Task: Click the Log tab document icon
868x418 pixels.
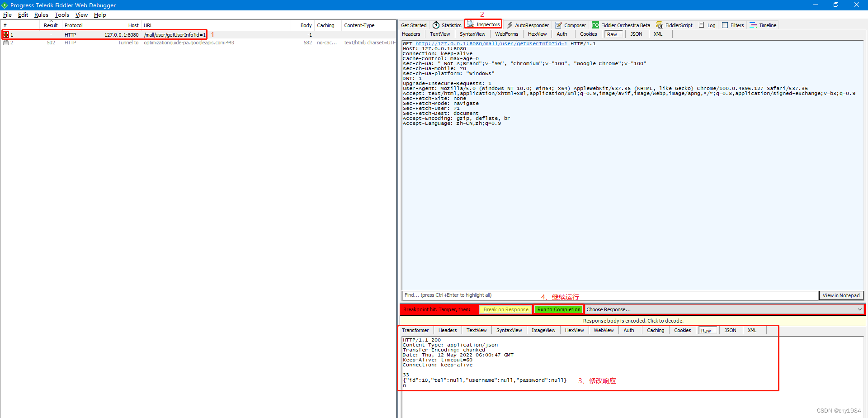Action: (x=702, y=25)
